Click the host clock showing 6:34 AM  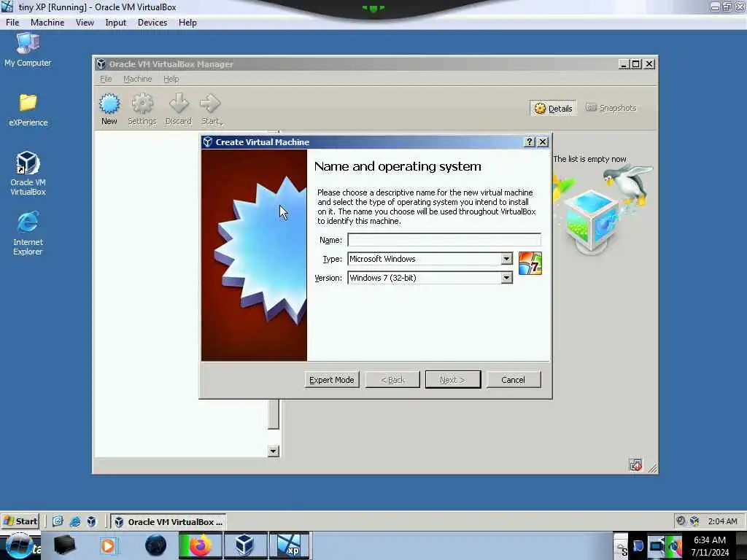[x=710, y=540]
